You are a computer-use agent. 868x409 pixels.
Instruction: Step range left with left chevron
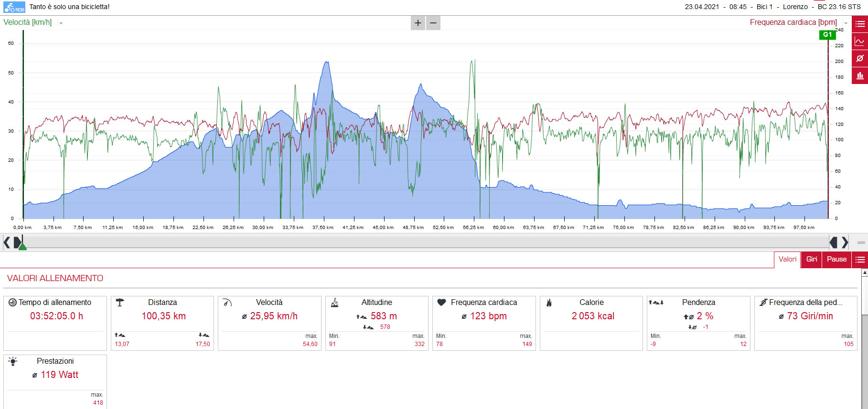(6, 243)
